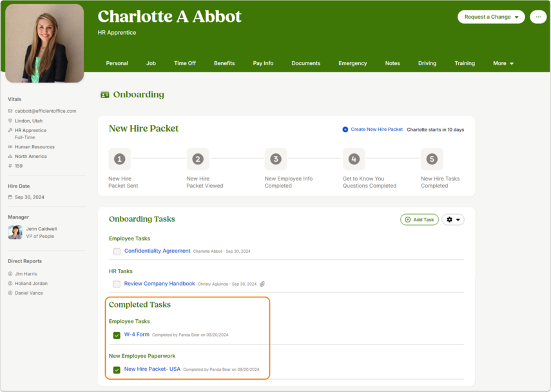Switch to the Time Off tab

(185, 63)
